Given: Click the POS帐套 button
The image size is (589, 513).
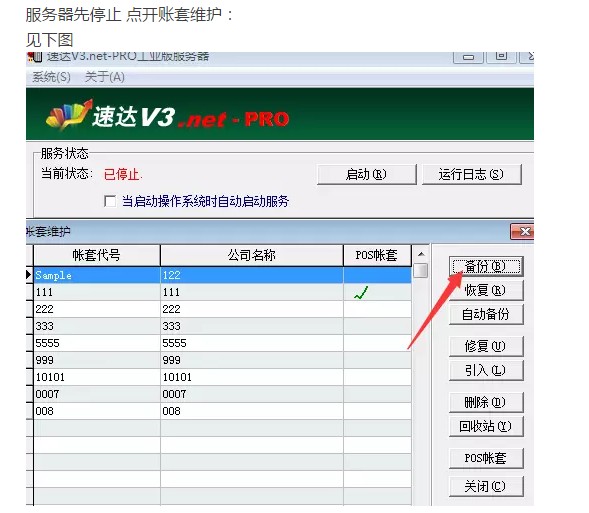Looking at the screenshot, I should (x=486, y=458).
